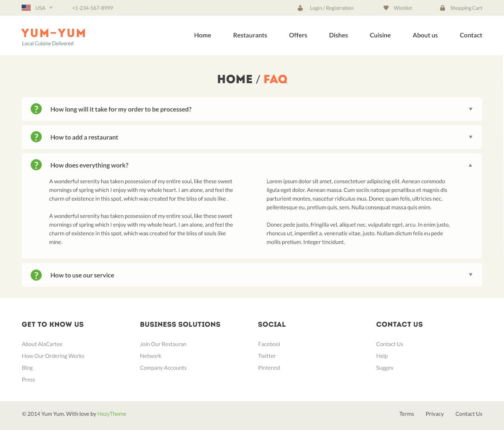Click question icon beside 'How does everything work?'

pos(36,165)
